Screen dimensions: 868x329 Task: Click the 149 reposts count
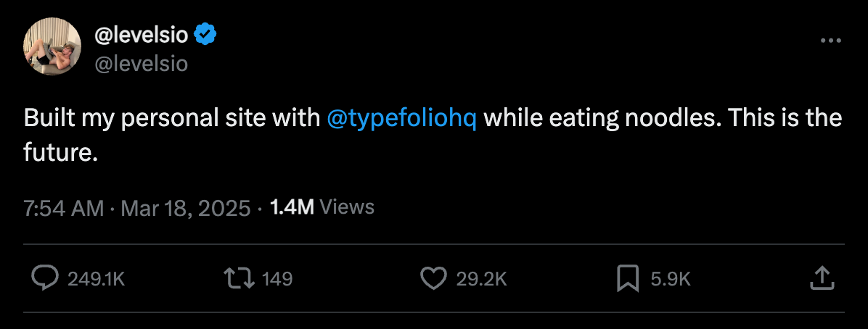pos(277,279)
